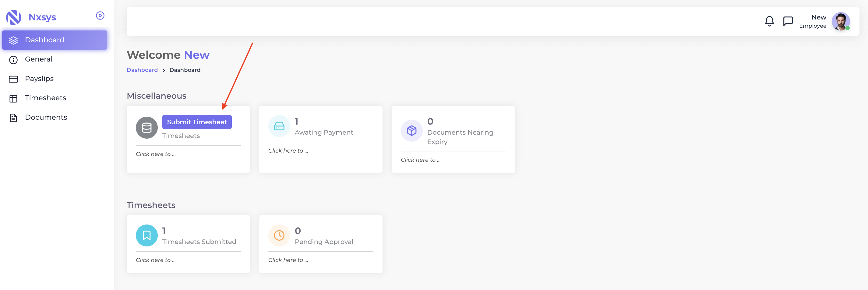Toggle the sidebar collapse circle icon

click(100, 16)
